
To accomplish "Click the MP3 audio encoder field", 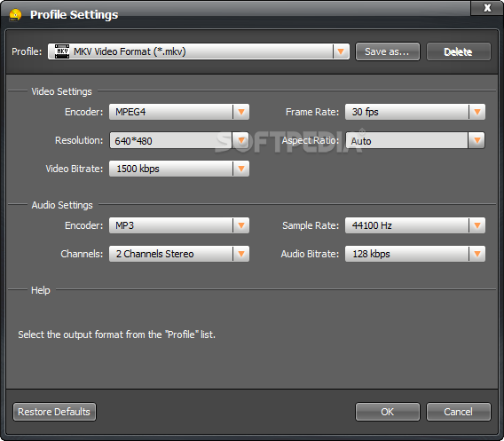I will pyautogui.click(x=179, y=225).
